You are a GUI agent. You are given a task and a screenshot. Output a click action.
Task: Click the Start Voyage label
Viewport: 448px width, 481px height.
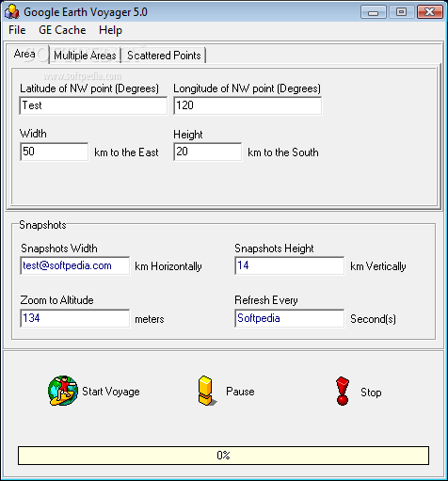click(111, 392)
